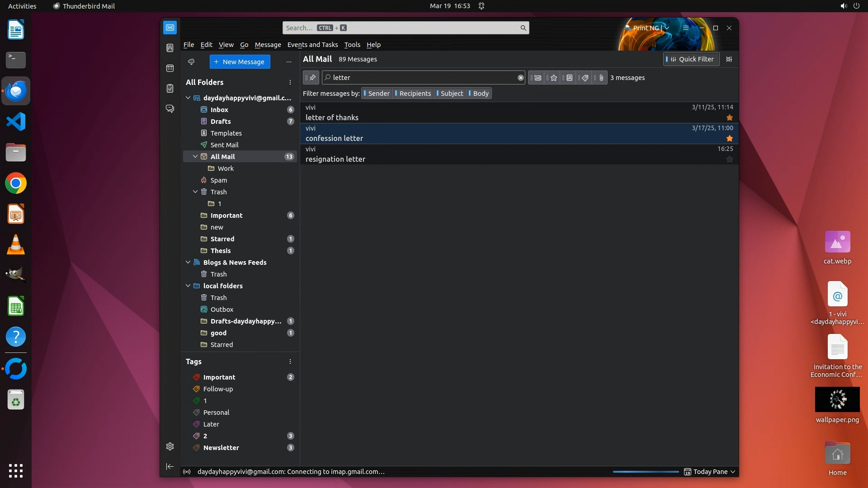Click the New Message button
The width and height of the screenshot is (868, 488).
240,62
